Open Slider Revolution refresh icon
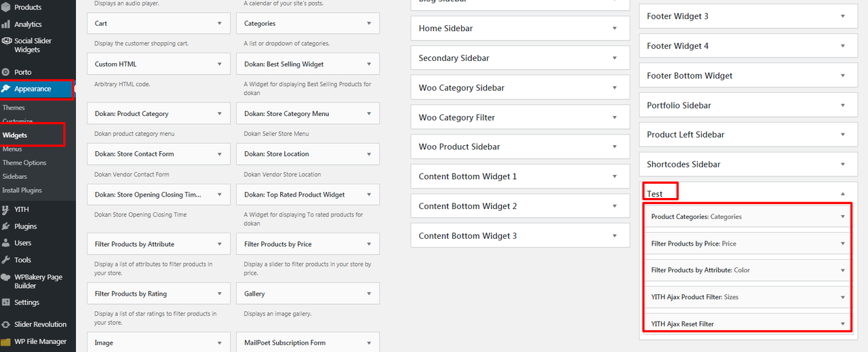The width and height of the screenshot is (868, 352). point(6,324)
